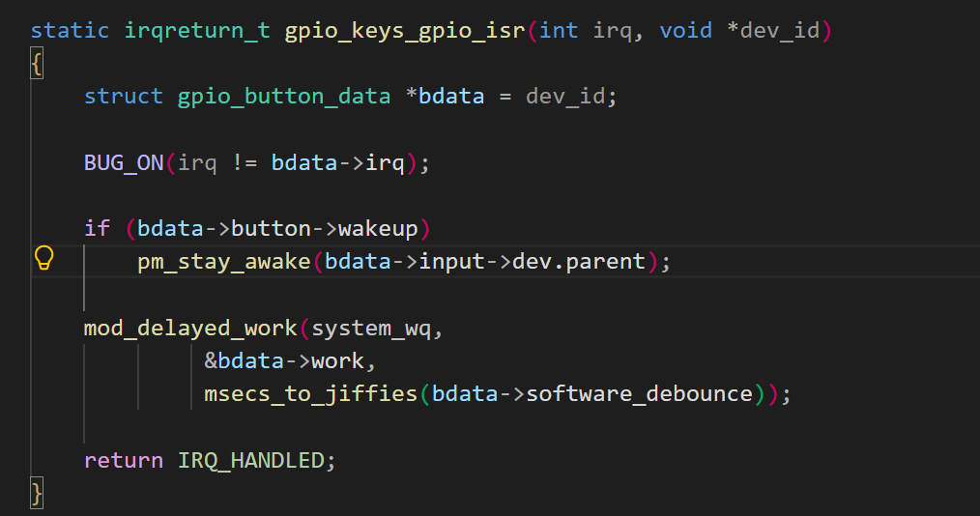Click the *bdata variable declaration
The width and height of the screenshot is (980, 516).
point(445,97)
